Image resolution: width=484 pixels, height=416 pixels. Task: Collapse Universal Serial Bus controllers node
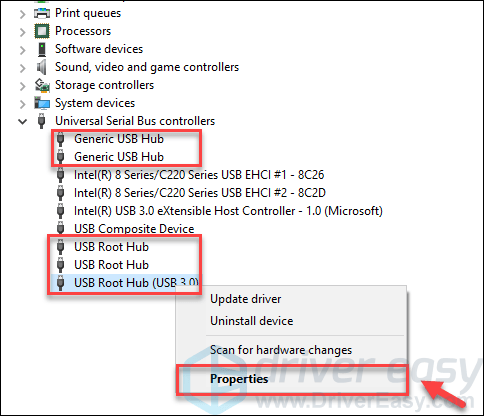point(22,122)
